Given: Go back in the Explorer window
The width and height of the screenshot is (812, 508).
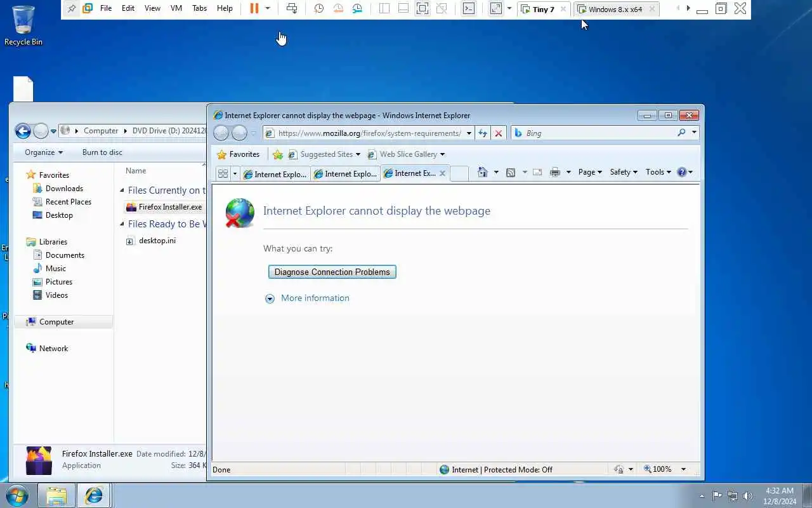Looking at the screenshot, I should pyautogui.click(x=23, y=131).
